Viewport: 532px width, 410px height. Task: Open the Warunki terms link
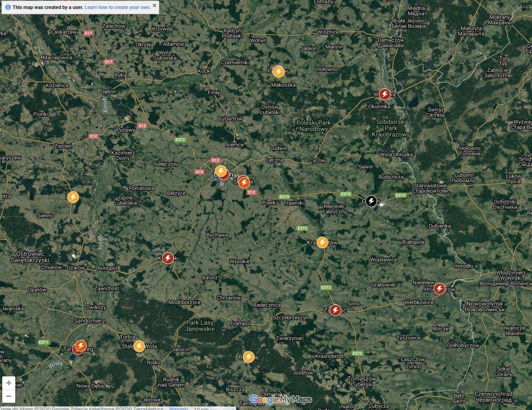coord(179,408)
